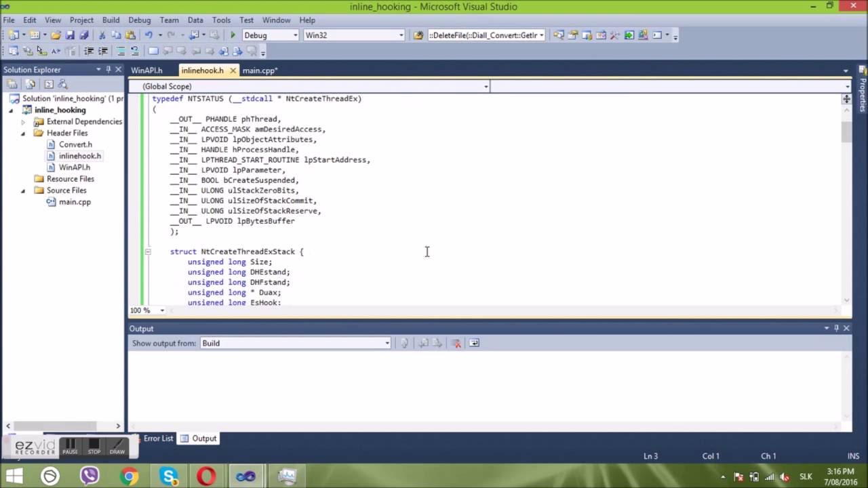Click Solution Explorer Properties icon

pyautogui.click(x=12, y=84)
